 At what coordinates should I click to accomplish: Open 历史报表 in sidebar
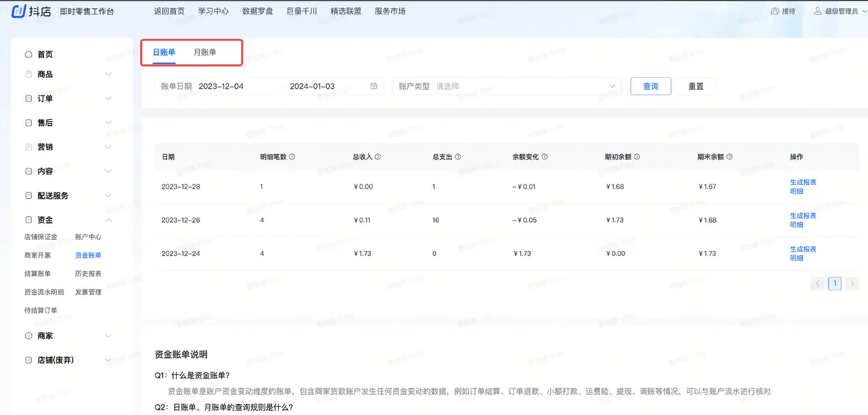88,273
